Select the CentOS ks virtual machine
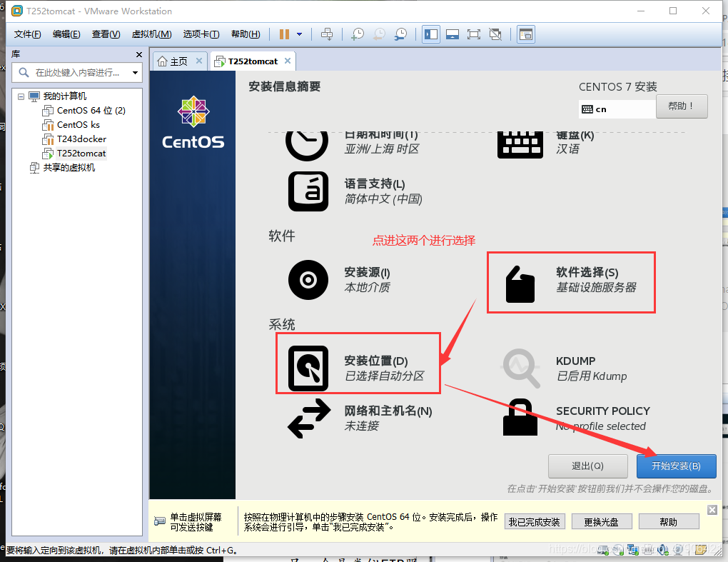728x562 pixels. click(x=78, y=125)
